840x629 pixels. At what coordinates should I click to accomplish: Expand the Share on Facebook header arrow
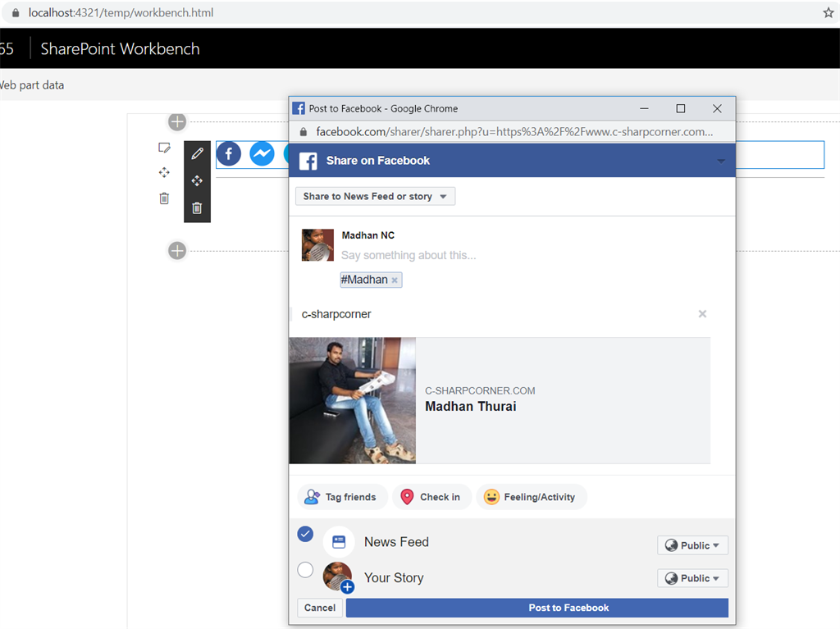tap(721, 161)
